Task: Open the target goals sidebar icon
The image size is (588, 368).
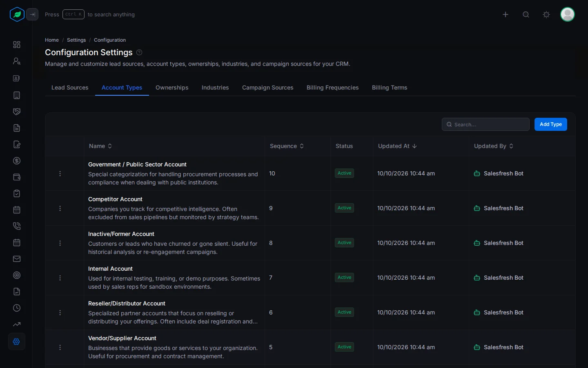Action: pos(17,275)
